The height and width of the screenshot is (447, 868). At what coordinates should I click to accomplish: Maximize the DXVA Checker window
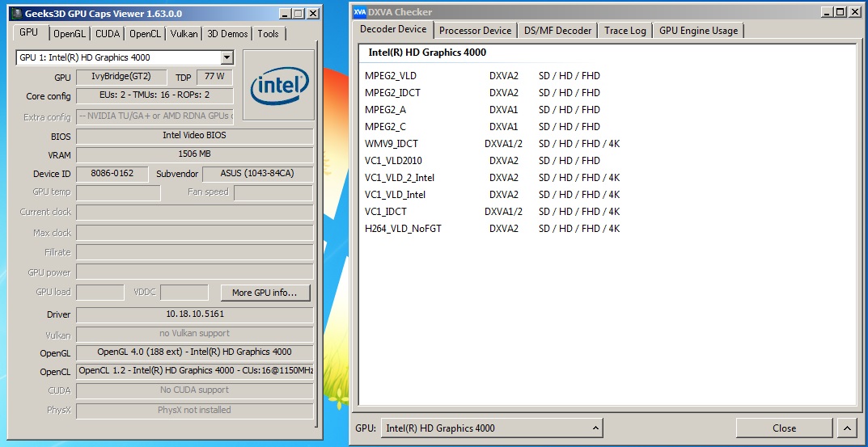click(840, 11)
